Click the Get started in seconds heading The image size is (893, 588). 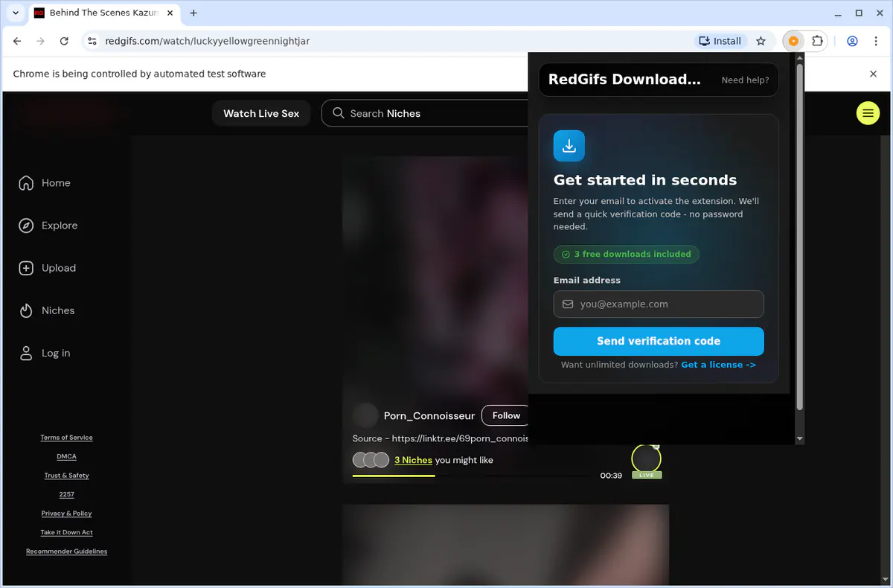645,180
